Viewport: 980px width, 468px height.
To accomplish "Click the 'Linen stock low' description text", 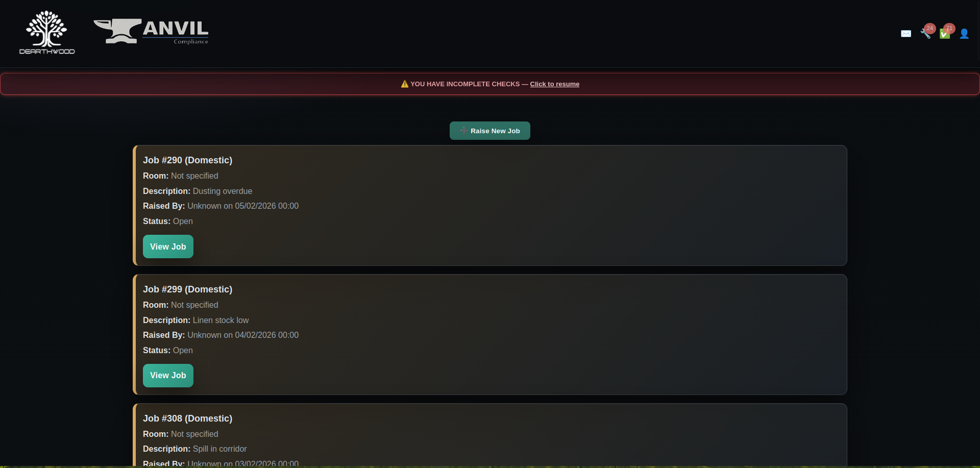I will 220,320.
